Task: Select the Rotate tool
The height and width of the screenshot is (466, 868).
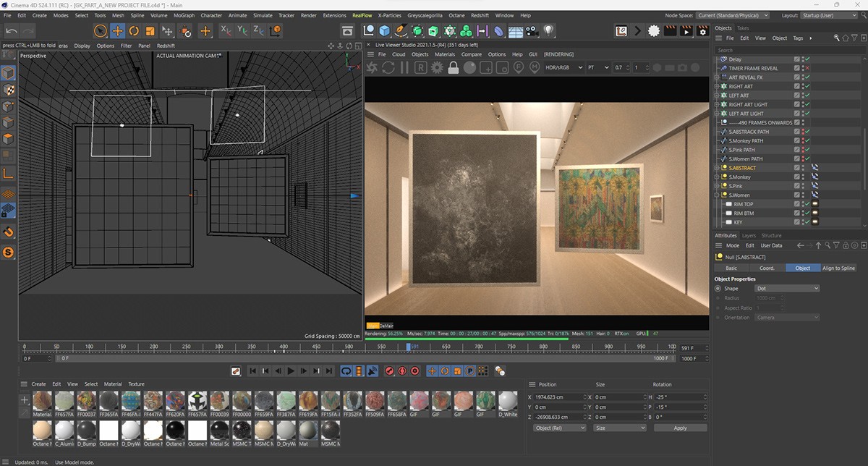Action: pyautogui.click(x=134, y=31)
